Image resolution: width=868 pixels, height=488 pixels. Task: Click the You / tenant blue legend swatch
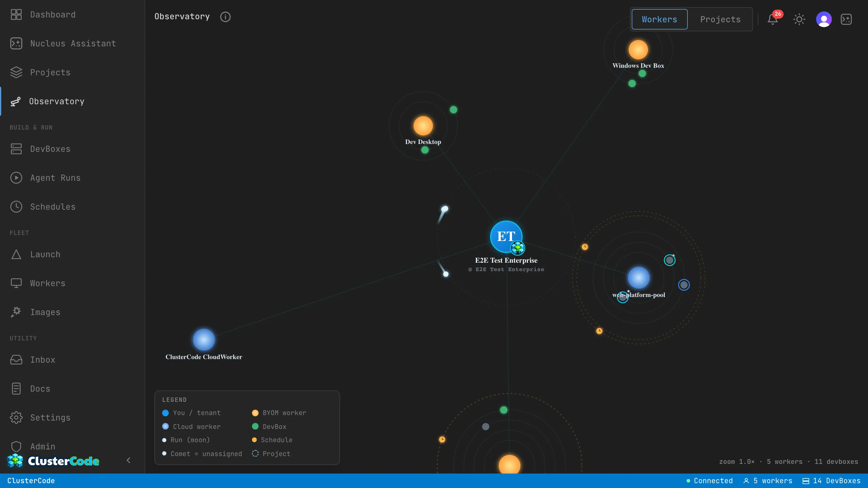pyautogui.click(x=165, y=413)
